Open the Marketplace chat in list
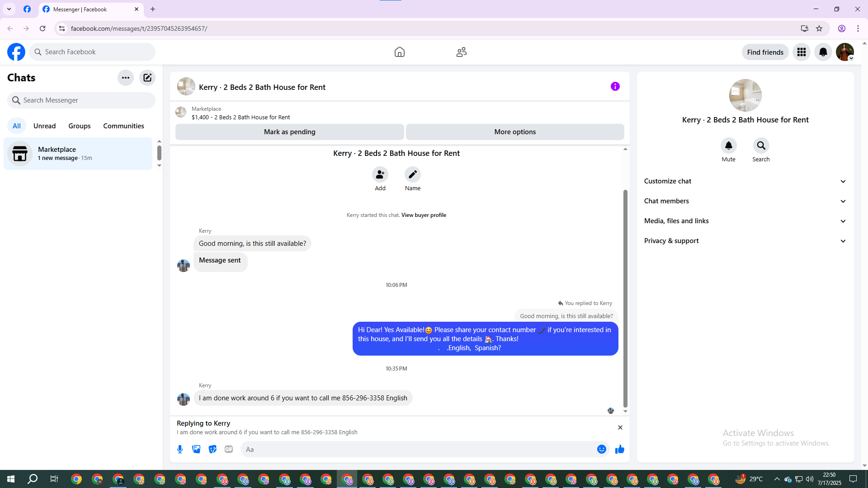 click(x=78, y=154)
